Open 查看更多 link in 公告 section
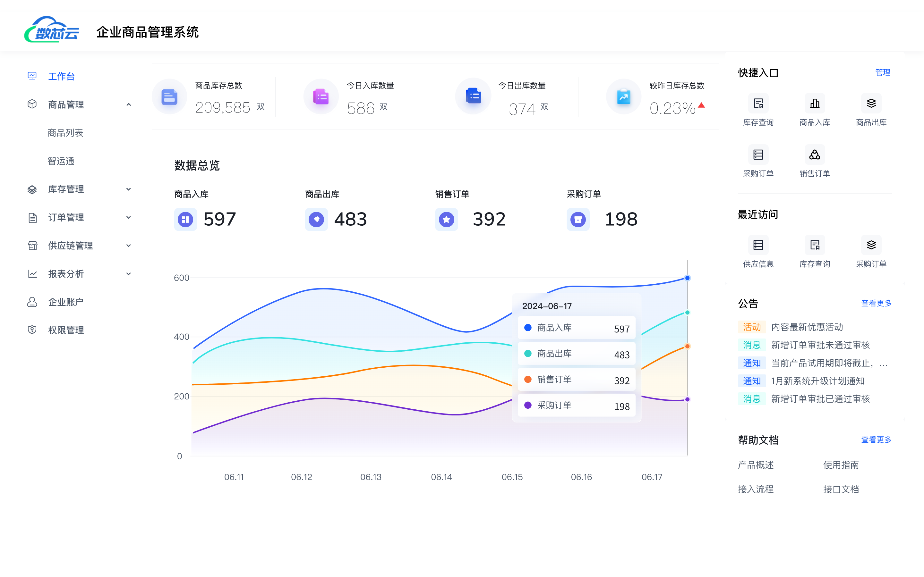 coord(876,303)
